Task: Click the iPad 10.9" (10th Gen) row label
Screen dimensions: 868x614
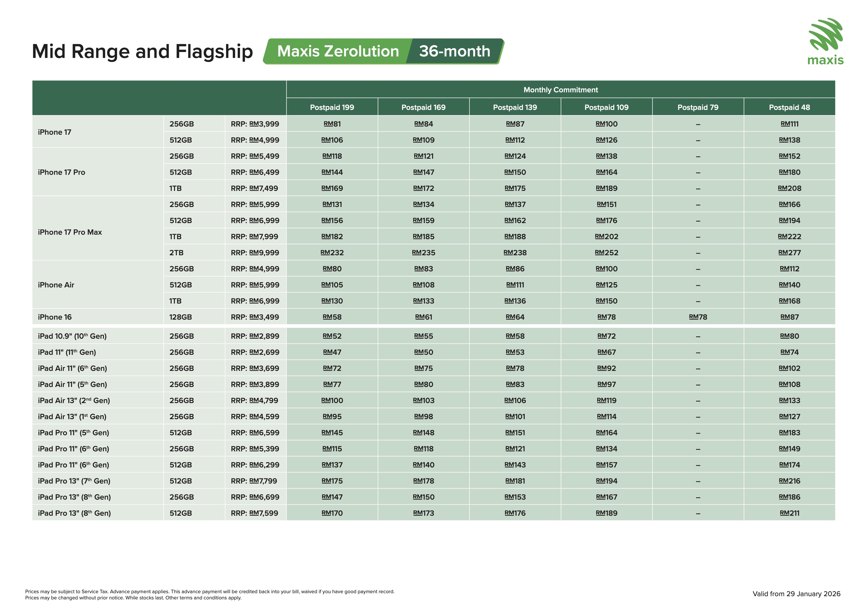Action: coord(72,336)
